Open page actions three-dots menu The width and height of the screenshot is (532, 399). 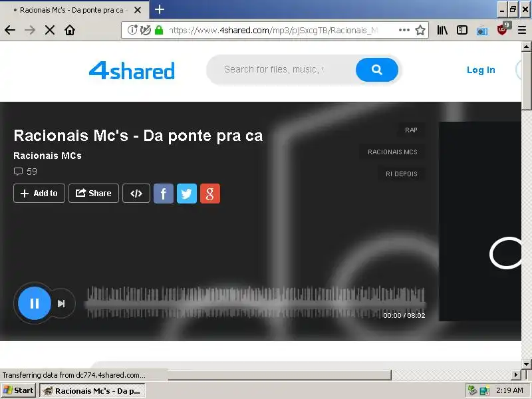click(x=404, y=30)
